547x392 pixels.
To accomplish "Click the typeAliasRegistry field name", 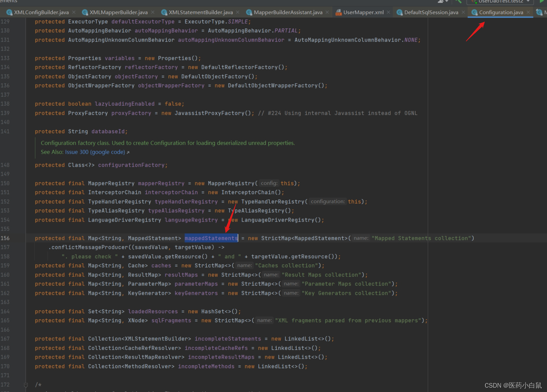I will tap(176, 211).
